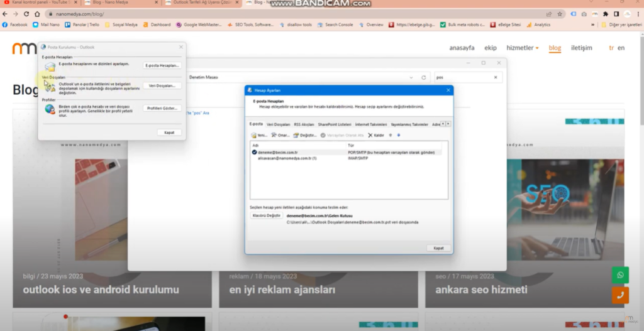Open the RSS Akışları tab
Screen dimensions: 644x331
(x=304, y=124)
